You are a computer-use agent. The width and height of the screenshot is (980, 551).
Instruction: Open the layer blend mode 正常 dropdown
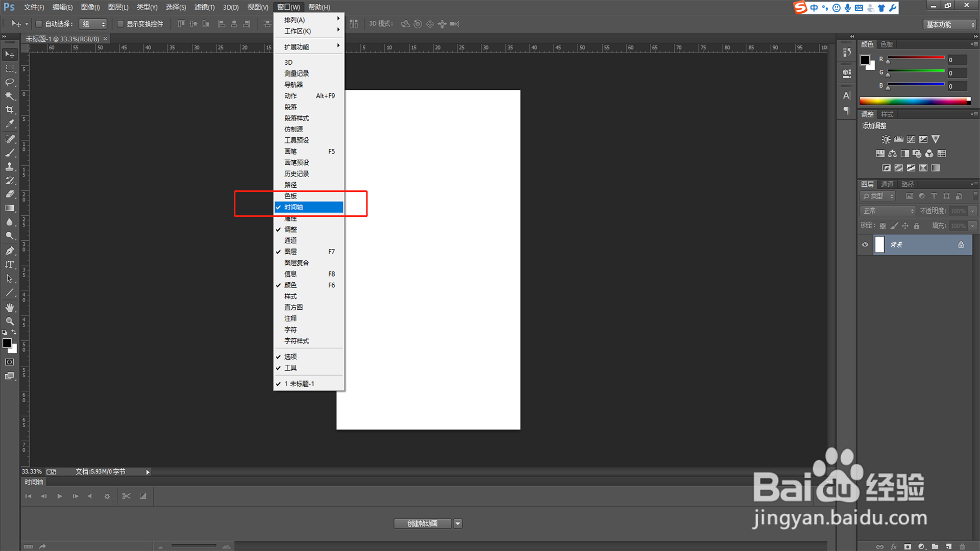click(x=887, y=211)
